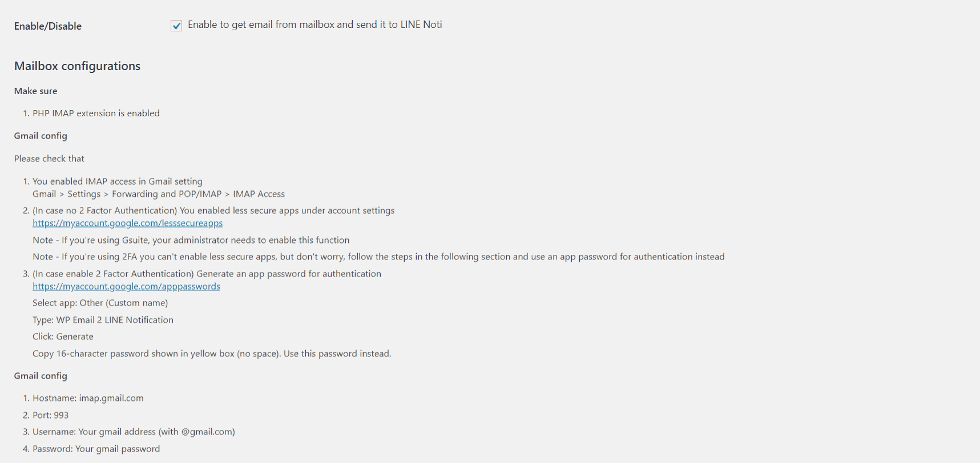This screenshot has width=980, height=463.
Task: Click the 'Port: 993' list item
Action: [50, 415]
